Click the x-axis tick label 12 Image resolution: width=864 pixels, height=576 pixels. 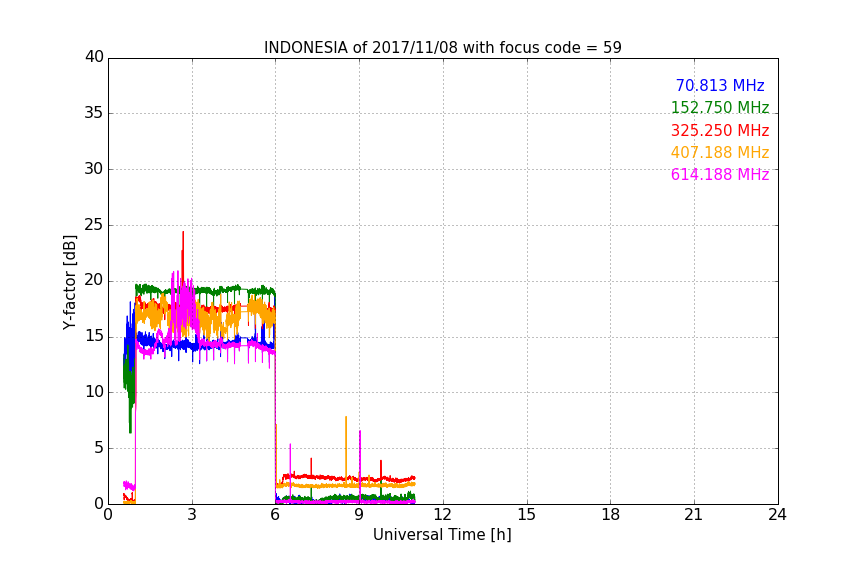coord(443,515)
